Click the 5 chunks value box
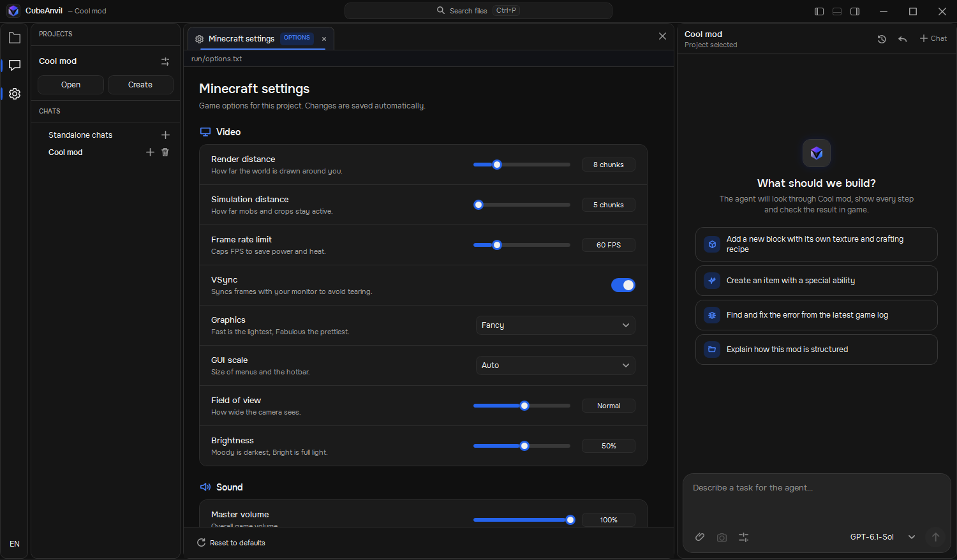The height and width of the screenshot is (560, 957). pos(609,205)
